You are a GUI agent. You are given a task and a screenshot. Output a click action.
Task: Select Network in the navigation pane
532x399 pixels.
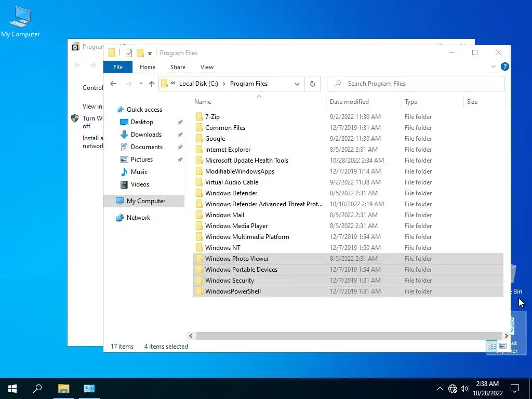pyautogui.click(x=138, y=218)
